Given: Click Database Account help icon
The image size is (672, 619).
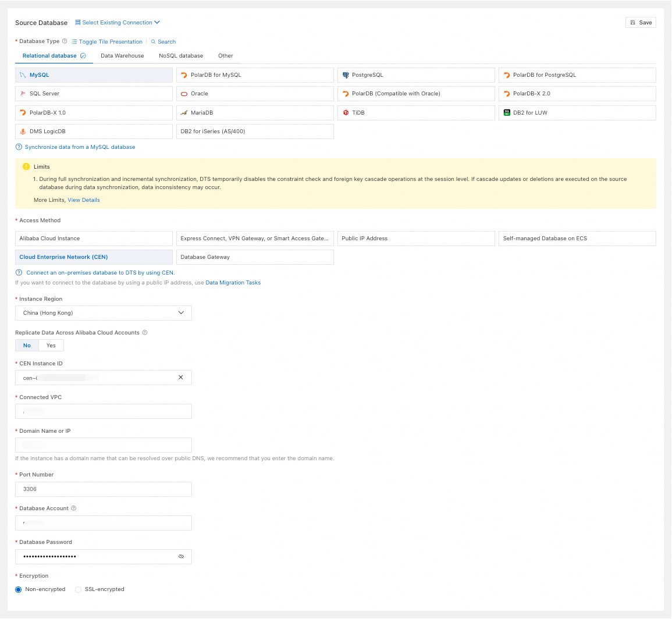Looking at the screenshot, I should point(74,508).
